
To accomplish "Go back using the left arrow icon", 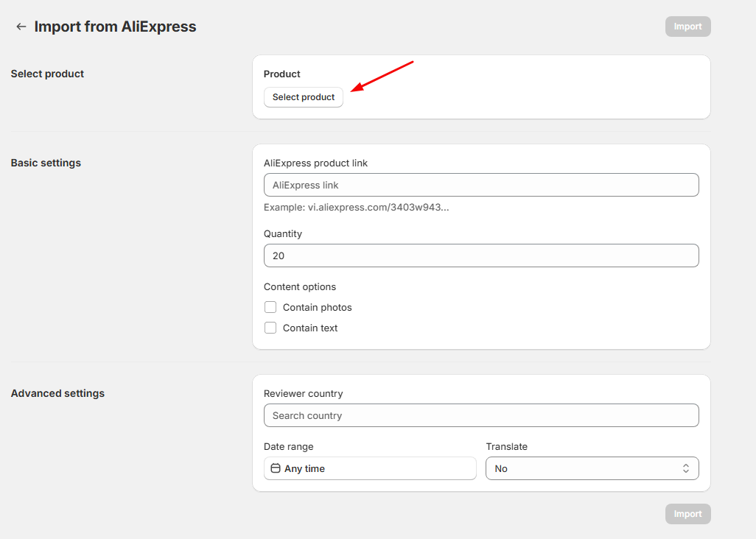I will click(21, 27).
